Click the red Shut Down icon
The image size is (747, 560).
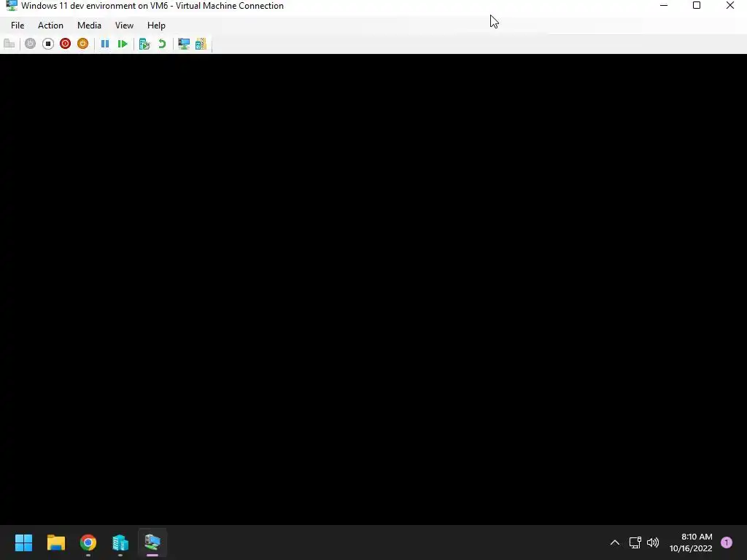pyautogui.click(x=65, y=44)
